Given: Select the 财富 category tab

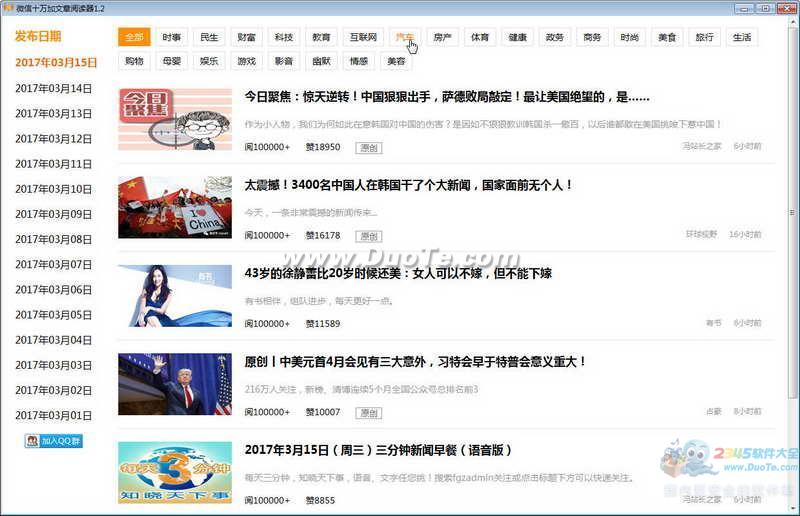Looking at the screenshot, I should coord(246,37).
